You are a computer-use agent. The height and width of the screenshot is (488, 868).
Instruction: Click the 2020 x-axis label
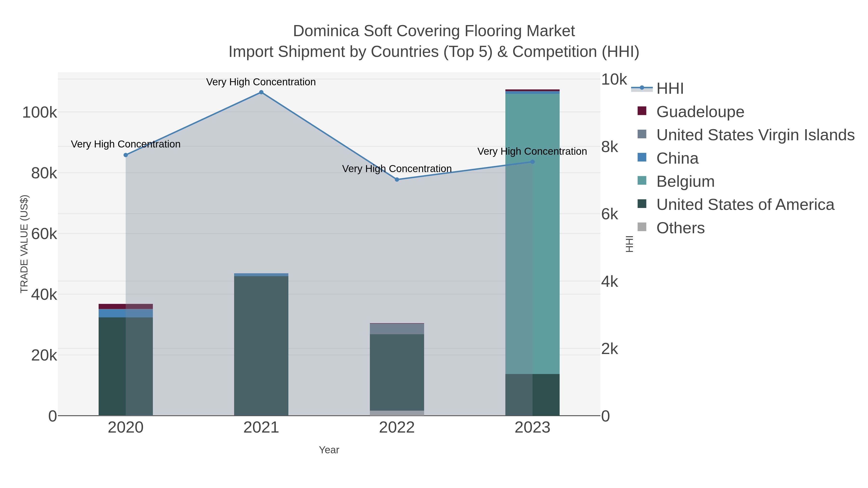(x=126, y=428)
